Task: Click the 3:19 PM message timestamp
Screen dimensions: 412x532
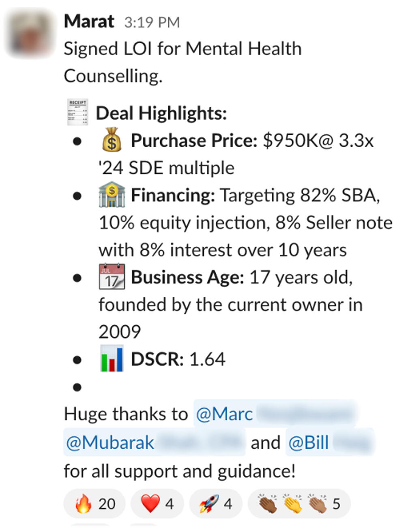Action: (152, 23)
